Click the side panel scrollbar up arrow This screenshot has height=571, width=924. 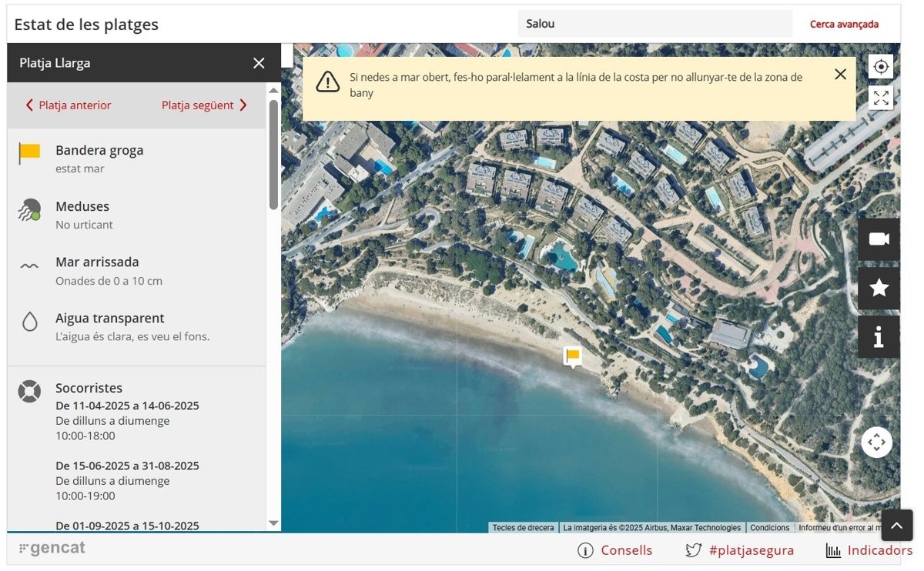coord(273,91)
